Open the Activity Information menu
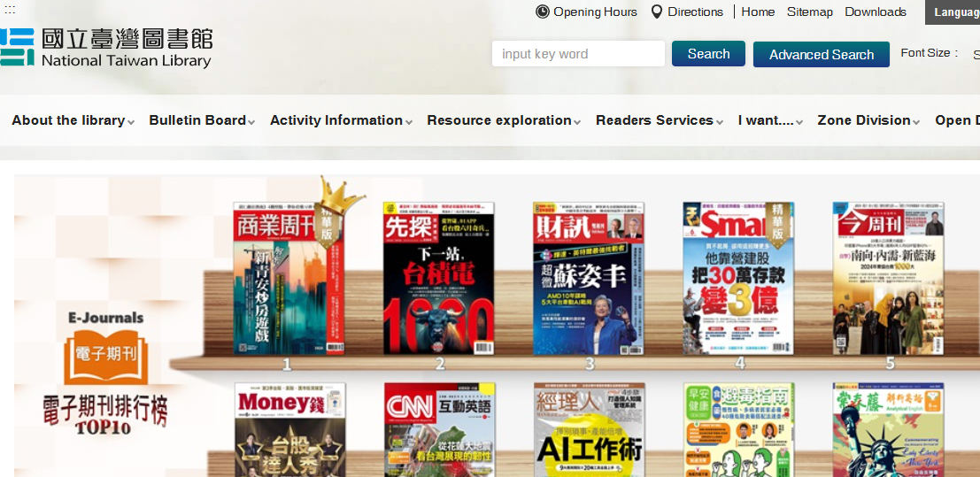The height and width of the screenshot is (477, 980). pos(341,120)
